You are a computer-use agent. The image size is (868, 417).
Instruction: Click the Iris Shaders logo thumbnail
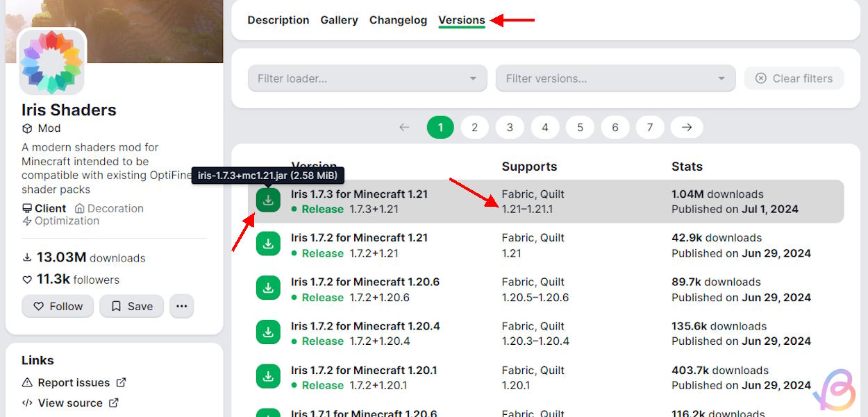coord(52,62)
